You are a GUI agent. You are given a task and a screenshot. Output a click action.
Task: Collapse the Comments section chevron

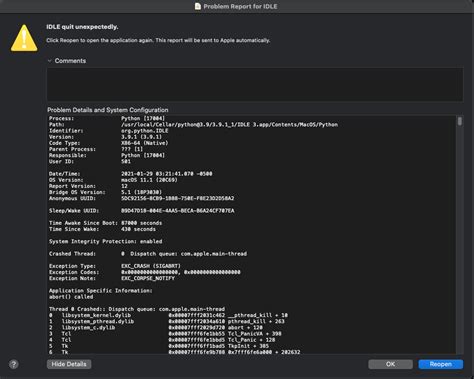[x=50, y=61]
